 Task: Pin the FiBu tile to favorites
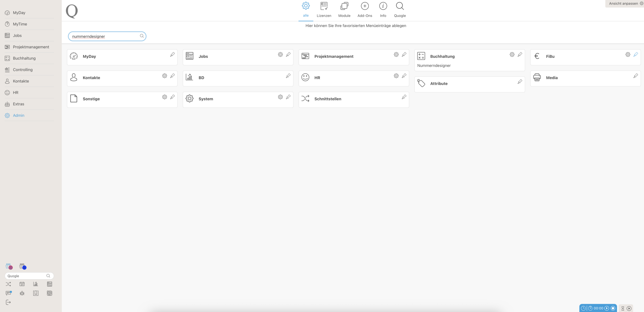pos(636,54)
